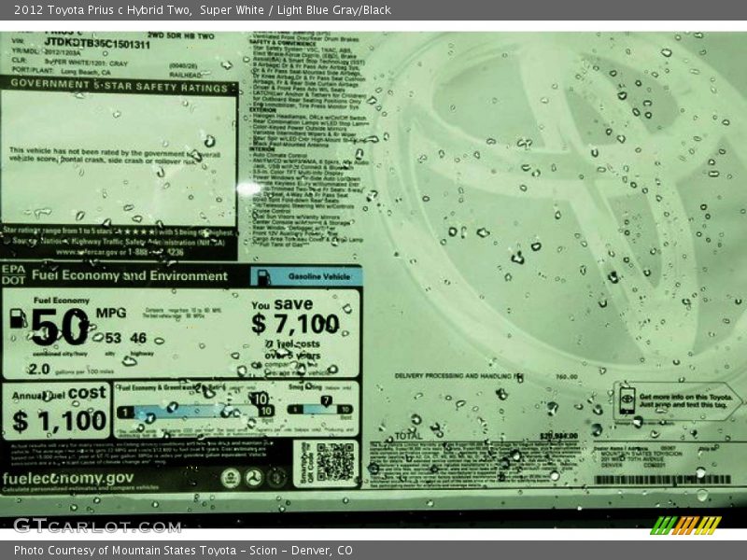Click the 'Fuel Economy' label above 50
747x560 pixels.
click(x=61, y=301)
